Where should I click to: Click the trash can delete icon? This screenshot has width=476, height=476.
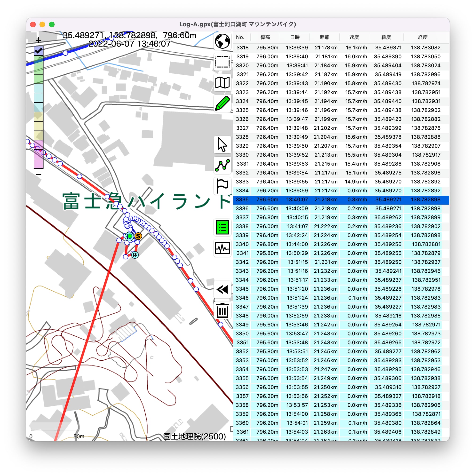coord(222,310)
